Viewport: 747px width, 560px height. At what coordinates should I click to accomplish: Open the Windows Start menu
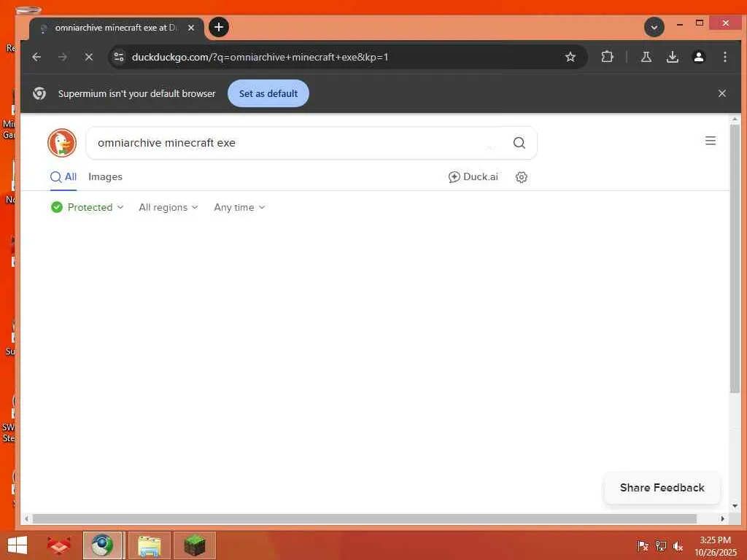pos(18,545)
